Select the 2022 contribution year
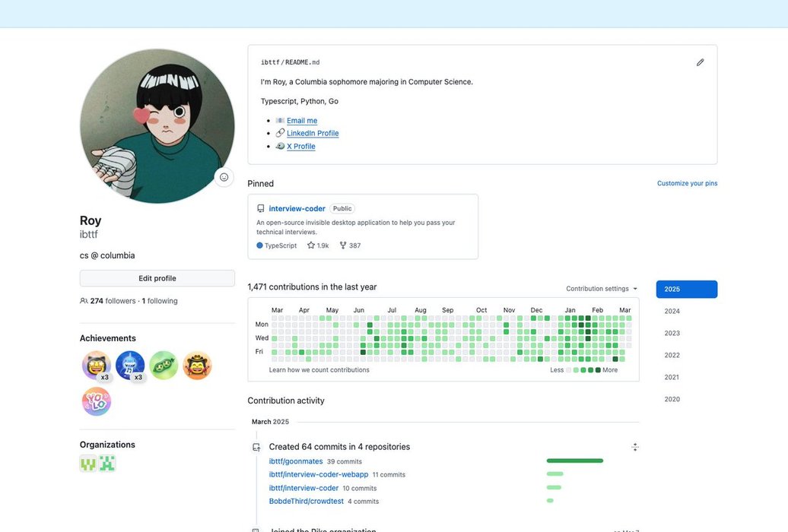The height and width of the screenshot is (532, 788). point(672,355)
